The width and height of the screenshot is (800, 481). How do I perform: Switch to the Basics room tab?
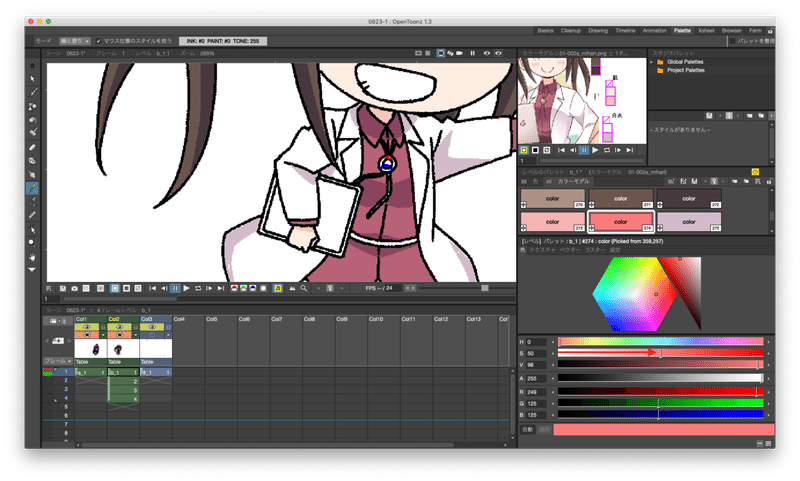click(x=545, y=31)
